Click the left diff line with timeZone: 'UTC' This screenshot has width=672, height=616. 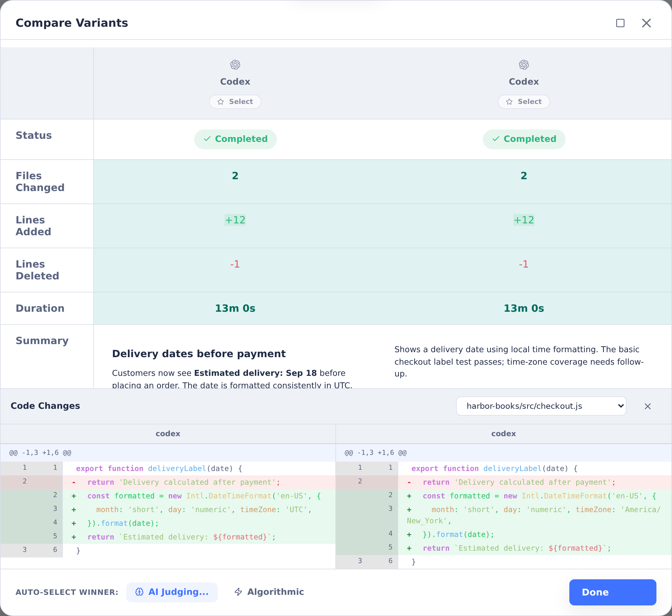click(168, 510)
